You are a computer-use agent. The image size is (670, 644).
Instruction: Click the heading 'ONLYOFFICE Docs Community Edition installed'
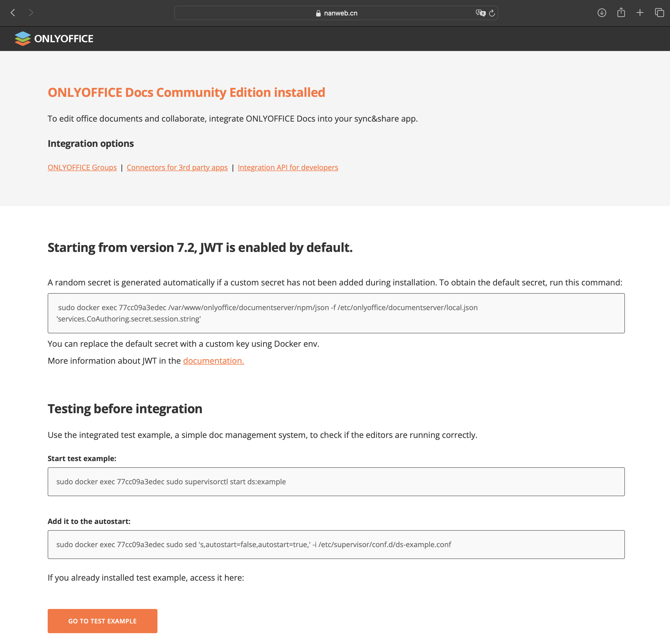coord(186,92)
